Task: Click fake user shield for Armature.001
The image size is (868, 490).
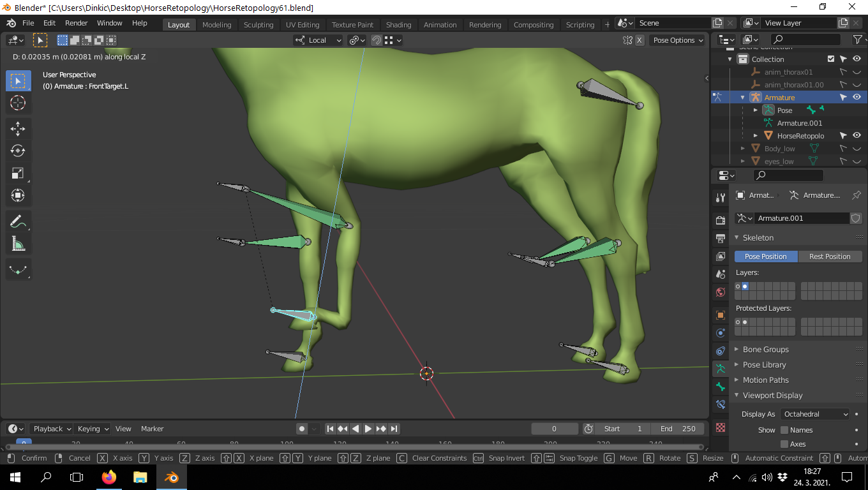Action: 856,218
